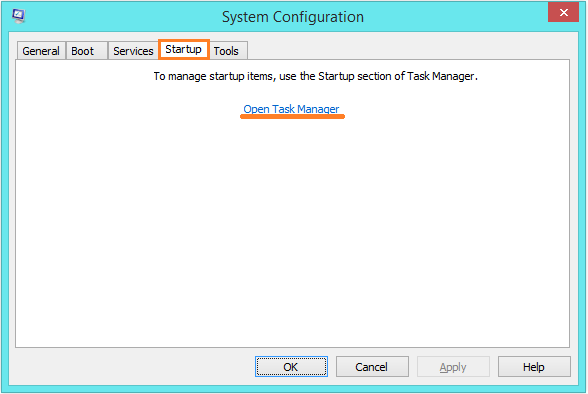This screenshot has width=588, height=394.
Task: Show boot options via the Boot tab
Action: pos(82,51)
